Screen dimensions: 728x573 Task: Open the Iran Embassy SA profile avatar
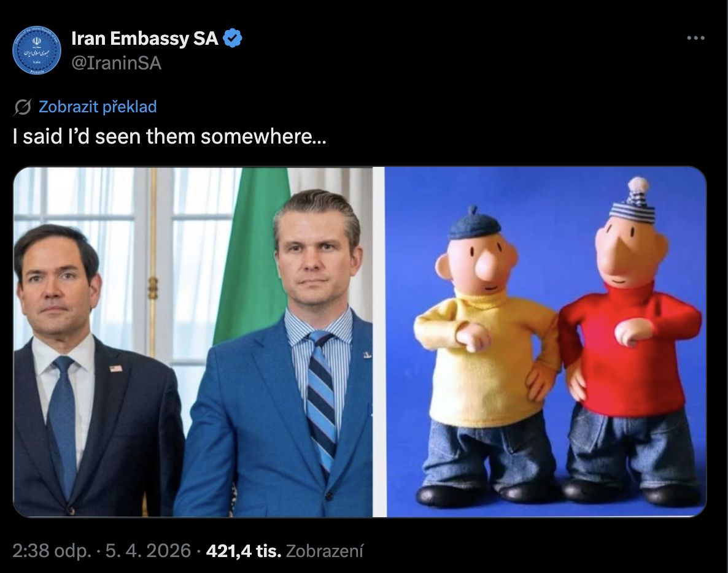(37, 50)
